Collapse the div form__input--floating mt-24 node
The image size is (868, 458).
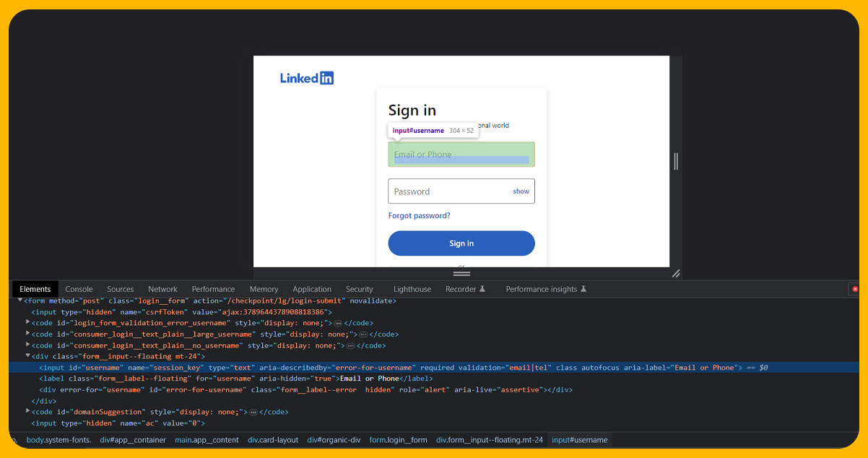pos(28,356)
